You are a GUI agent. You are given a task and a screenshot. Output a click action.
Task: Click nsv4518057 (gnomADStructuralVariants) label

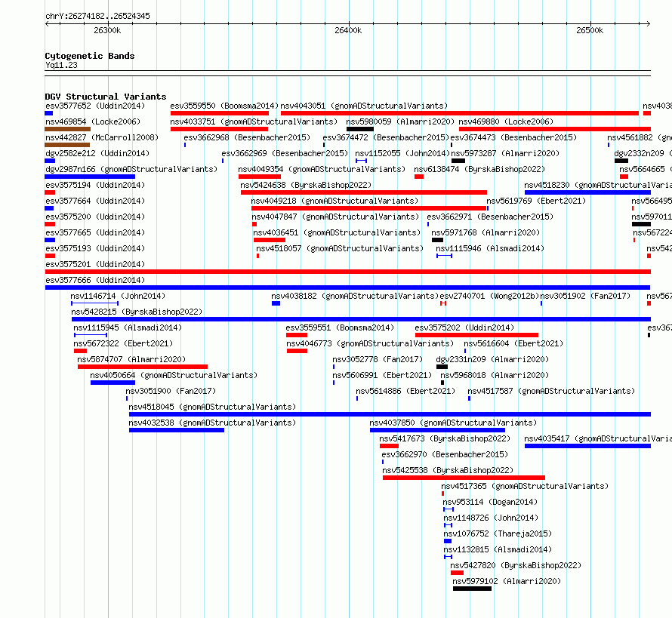340,248
